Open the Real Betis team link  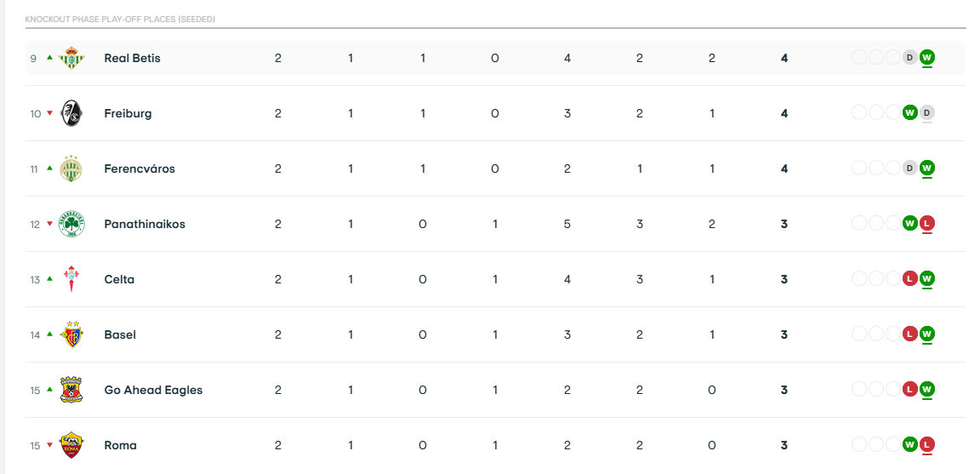click(133, 58)
